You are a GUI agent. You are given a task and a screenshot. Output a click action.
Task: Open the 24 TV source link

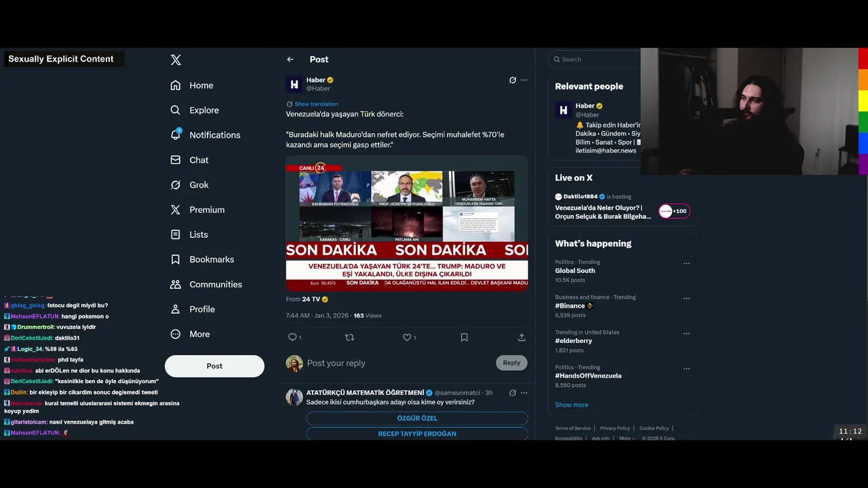coord(315,300)
